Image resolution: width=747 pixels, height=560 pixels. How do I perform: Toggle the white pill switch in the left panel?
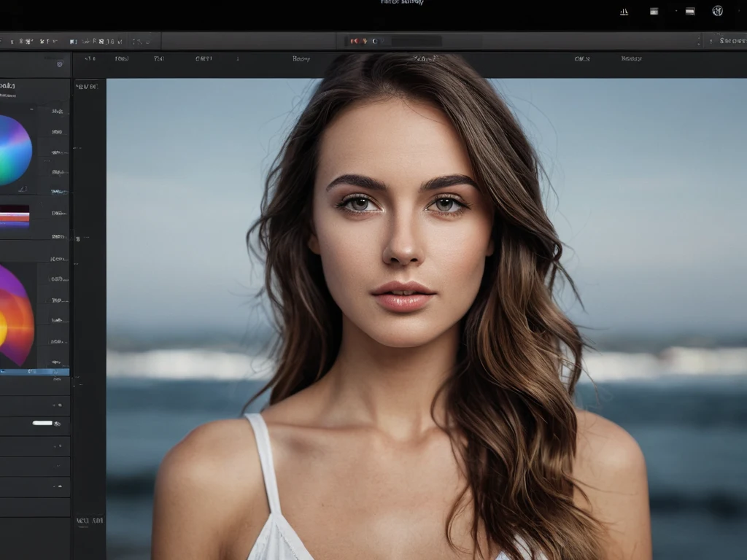[43, 423]
